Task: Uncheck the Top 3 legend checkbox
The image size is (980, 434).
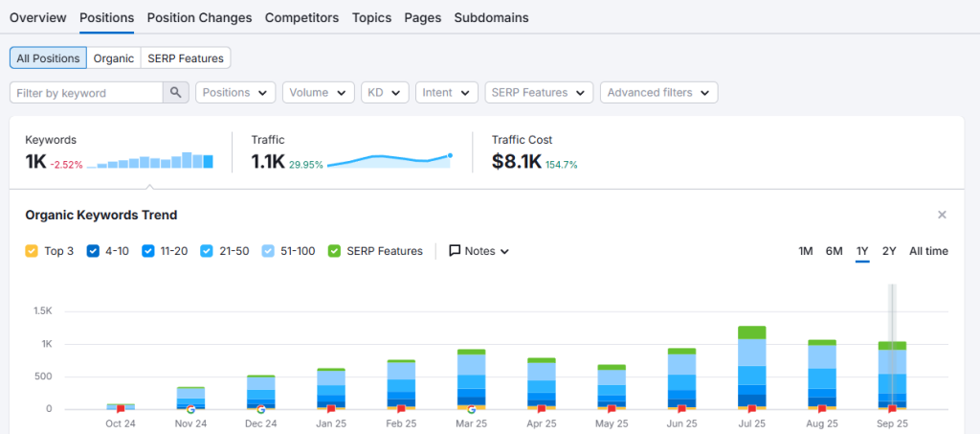Action: pyautogui.click(x=32, y=251)
